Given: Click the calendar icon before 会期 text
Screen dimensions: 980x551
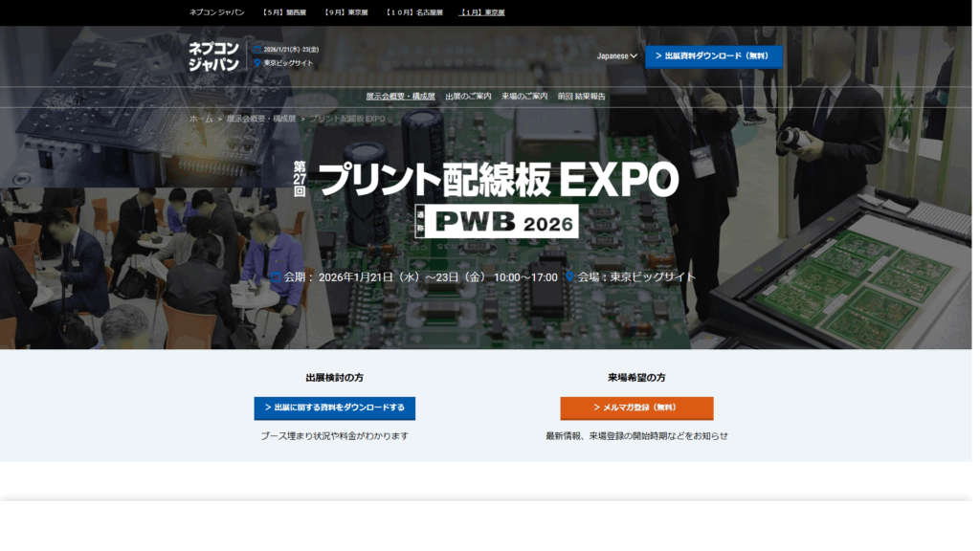Looking at the screenshot, I should point(276,276).
